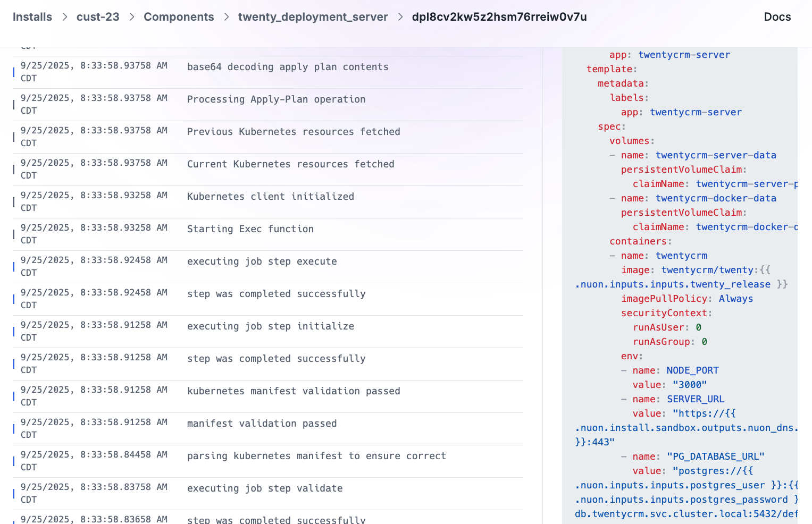Open the Docs page
The width and height of the screenshot is (812, 524).
pyautogui.click(x=777, y=16)
